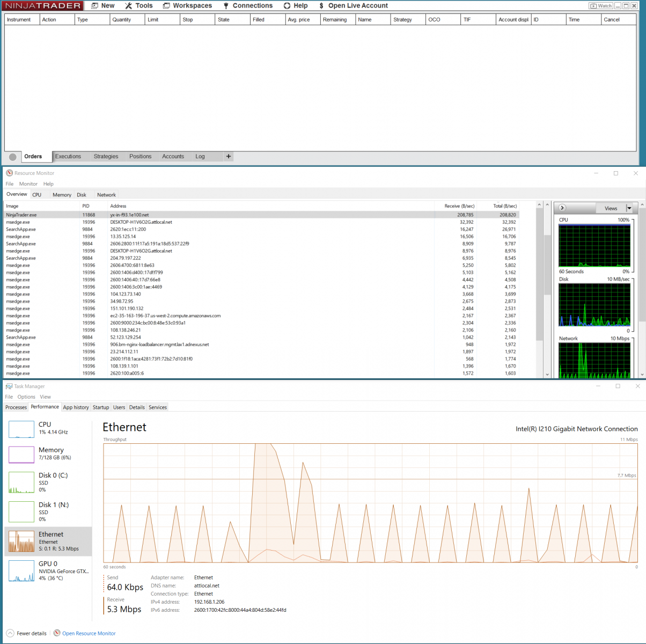Open the Connections menu in NinjaTrader
Screen dimensions: 646x644
(248, 5)
